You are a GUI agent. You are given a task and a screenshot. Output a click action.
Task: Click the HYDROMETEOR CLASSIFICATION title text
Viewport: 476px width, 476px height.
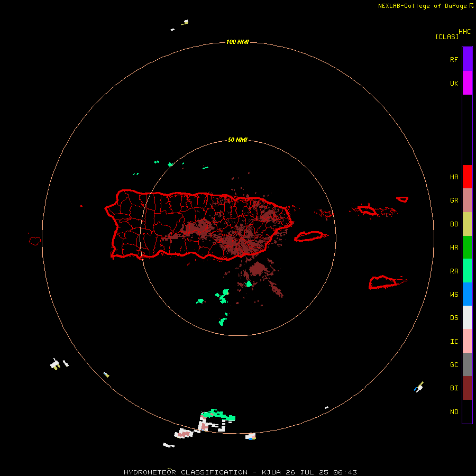pos(186,472)
